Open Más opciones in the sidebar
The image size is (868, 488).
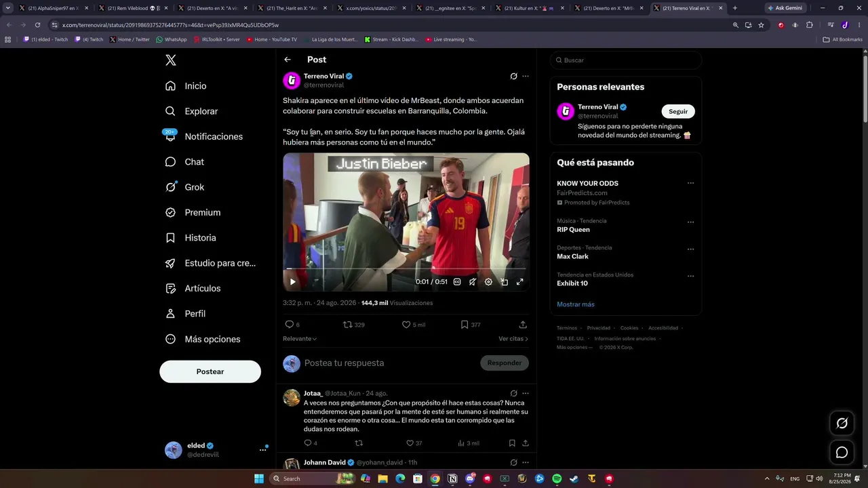(203, 339)
